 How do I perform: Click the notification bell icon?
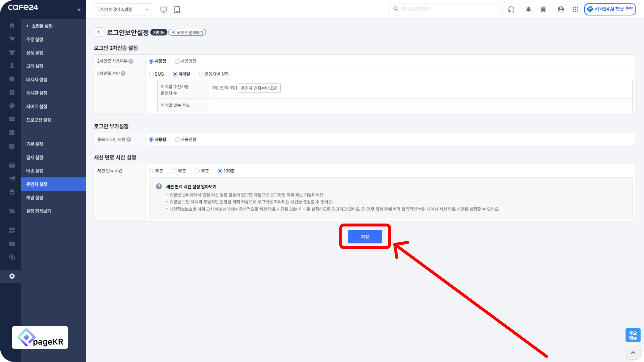coord(528,9)
